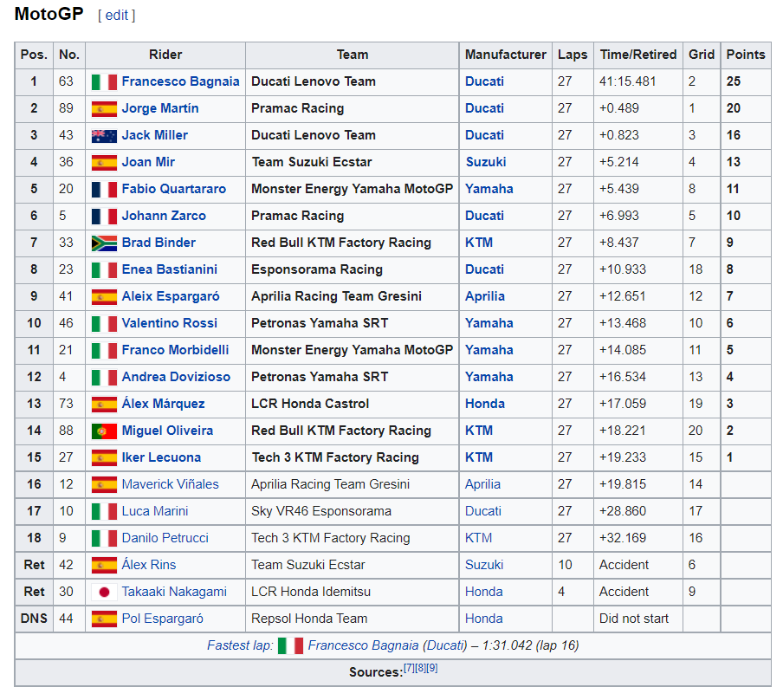Click the Spanish flag beside Álex Rins
The height and width of the screenshot is (700, 783).
click(x=104, y=565)
